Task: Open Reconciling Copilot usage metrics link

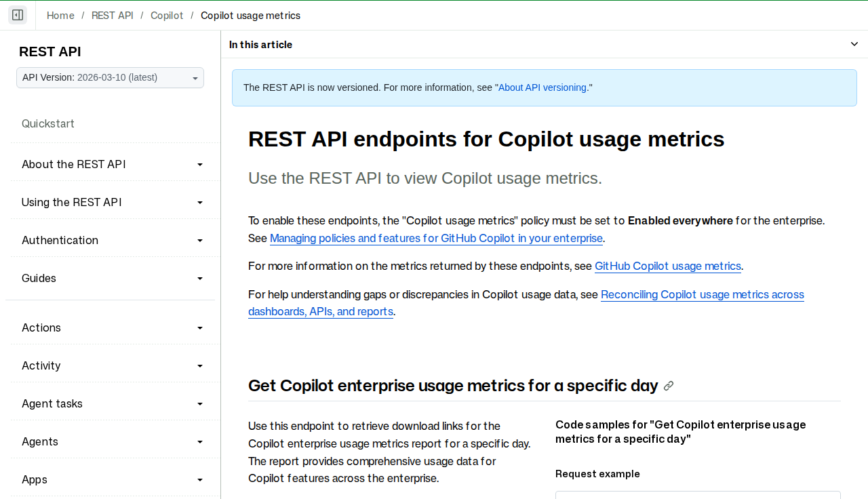Action: tap(526, 303)
